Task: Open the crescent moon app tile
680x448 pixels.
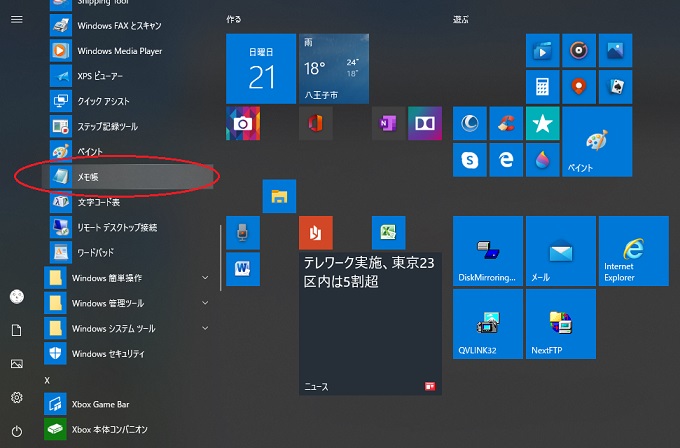Action: (470, 123)
